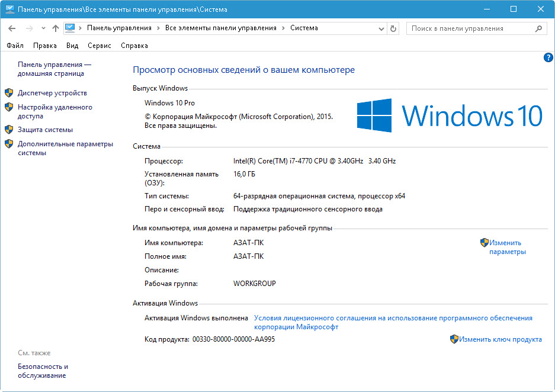Click the refresh button in address bar
Viewport: 555px width, 392px height.
point(394,28)
